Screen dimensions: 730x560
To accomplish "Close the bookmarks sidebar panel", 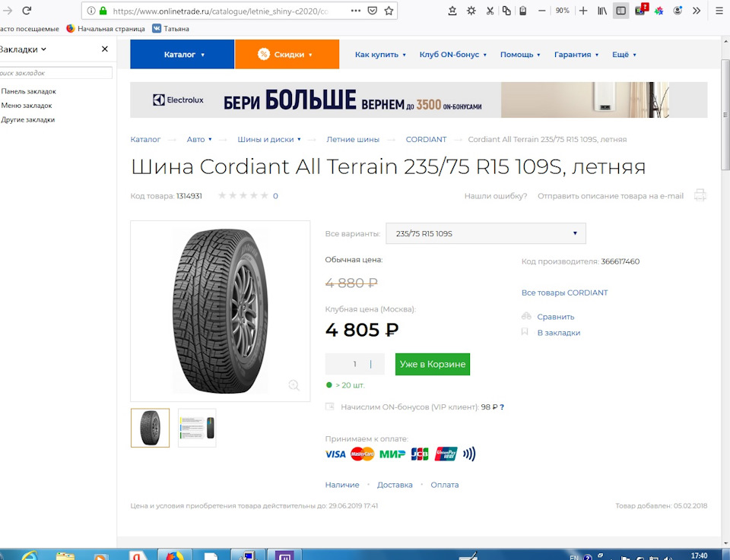I will pyautogui.click(x=105, y=49).
